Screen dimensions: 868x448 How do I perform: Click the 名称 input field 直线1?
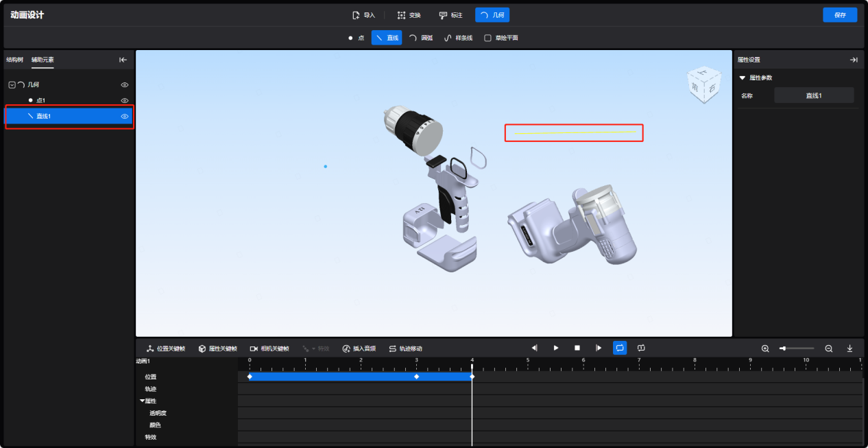click(814, 95)
